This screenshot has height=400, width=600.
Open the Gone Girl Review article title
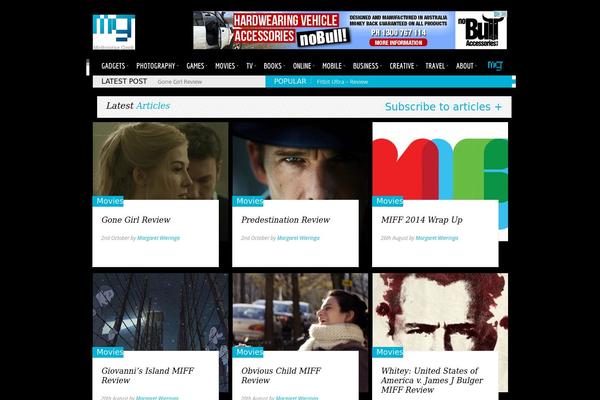(x=136, y=220)
